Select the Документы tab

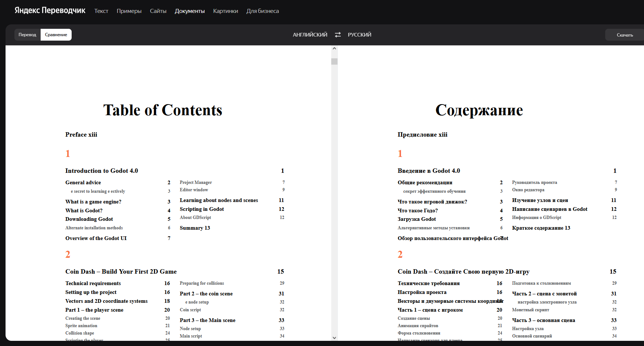pyautogui.click(x=190, y=11)
